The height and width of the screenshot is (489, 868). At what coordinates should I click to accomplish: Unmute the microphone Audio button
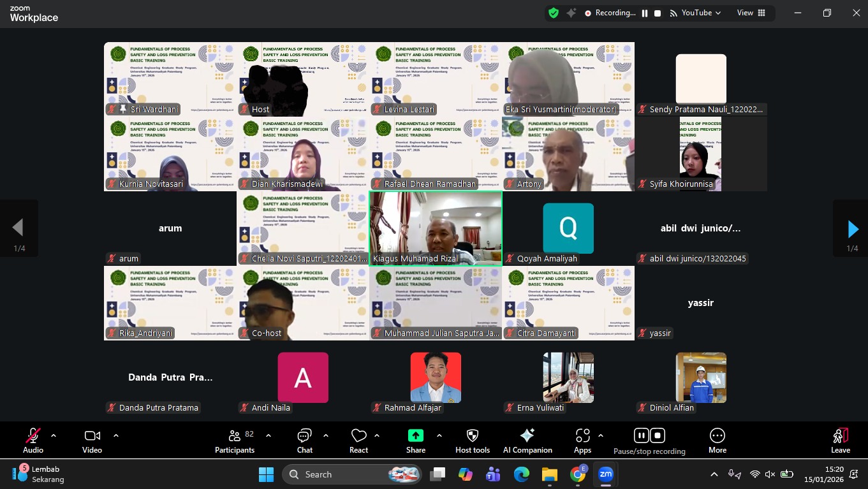[33, 441]
